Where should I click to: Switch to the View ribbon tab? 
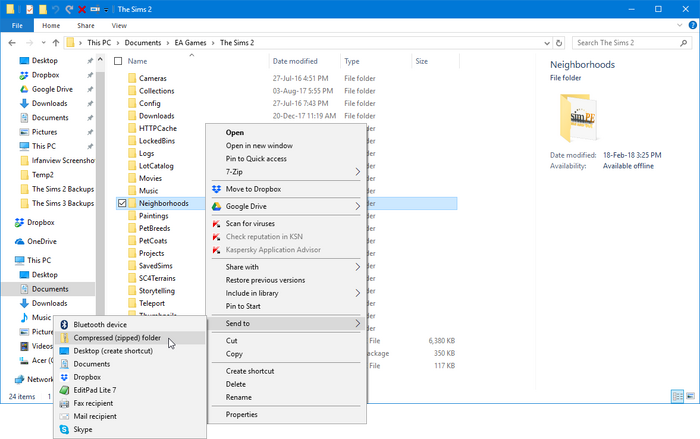pyautogui.click(x=119, y=25)
